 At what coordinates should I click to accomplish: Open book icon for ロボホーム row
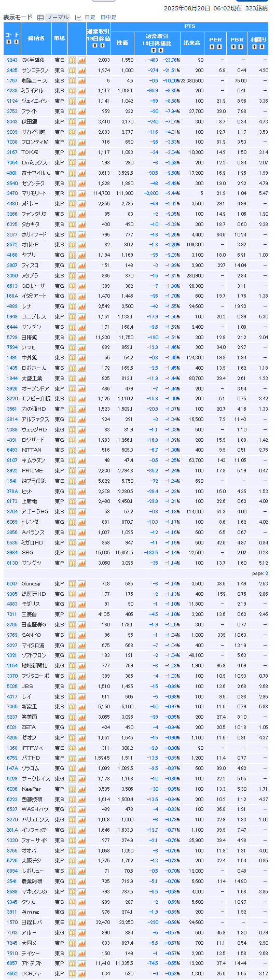tap(72, 368)
